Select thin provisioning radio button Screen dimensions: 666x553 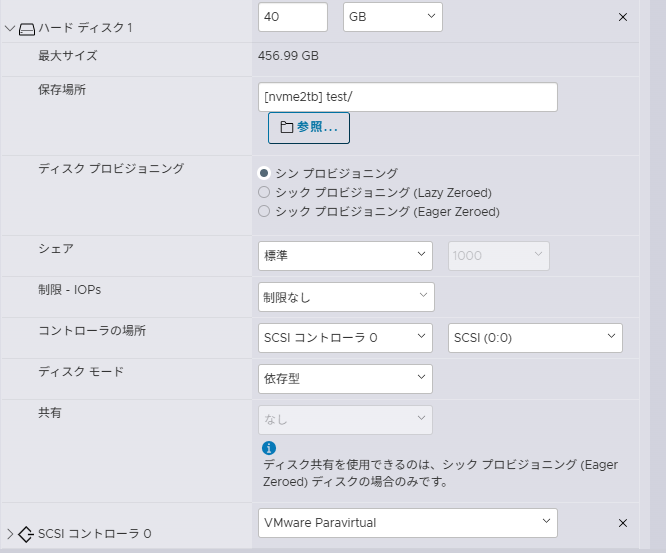264,173
